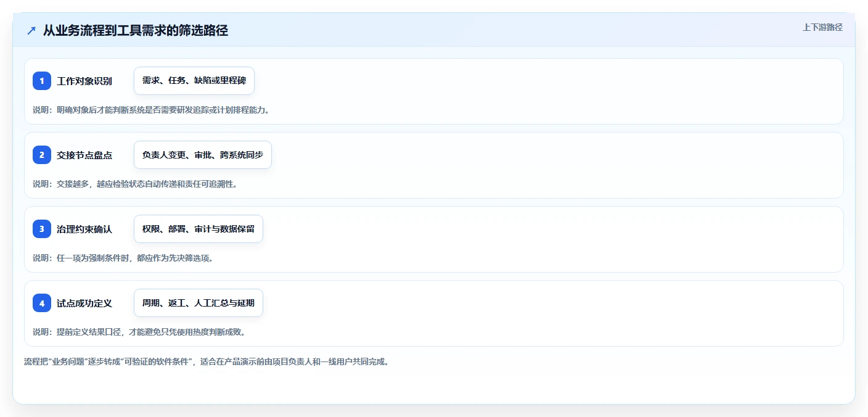Image resolution: width=868 pixels, height=417 pixels.
Task: Click the chip 周期、返工、人工汇总与延期
Action: (x=199, y=303)
